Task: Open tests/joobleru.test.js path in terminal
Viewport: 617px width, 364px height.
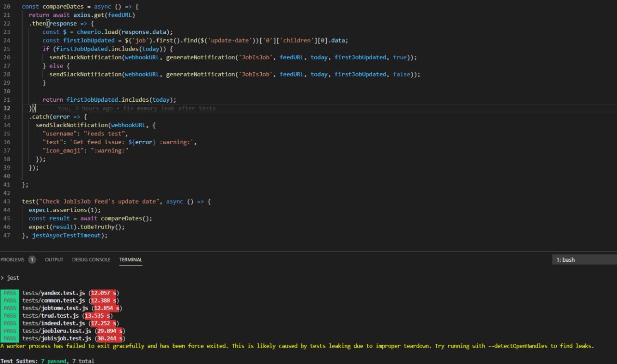Action: tap(56, 331)
